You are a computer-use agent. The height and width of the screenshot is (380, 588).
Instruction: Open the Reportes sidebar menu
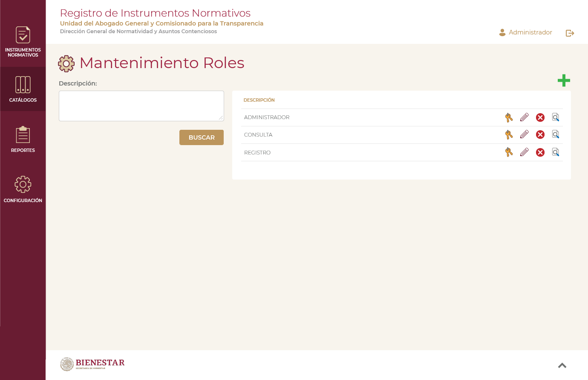coord(23,139)
